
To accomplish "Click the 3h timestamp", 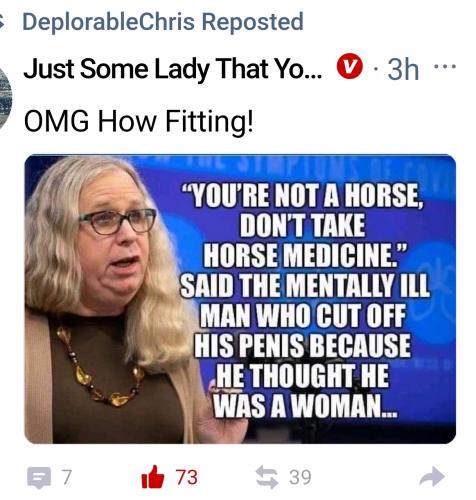I will click(x=403, y=69).
